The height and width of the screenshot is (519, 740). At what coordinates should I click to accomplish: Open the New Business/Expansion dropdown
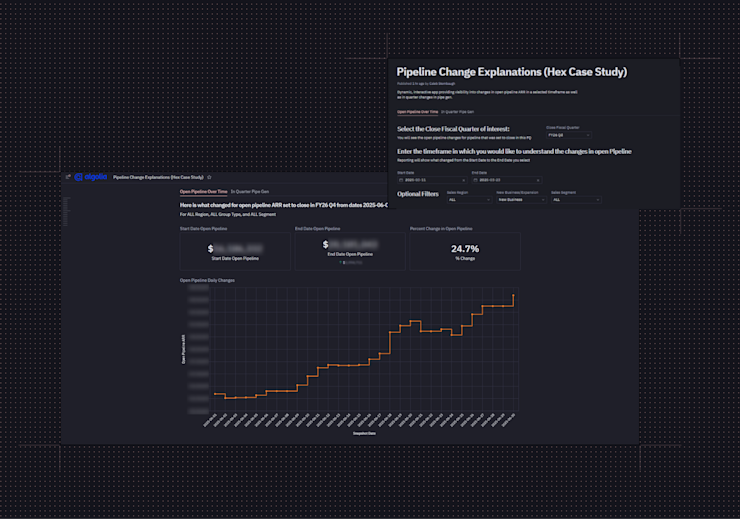tap(521, 200)
